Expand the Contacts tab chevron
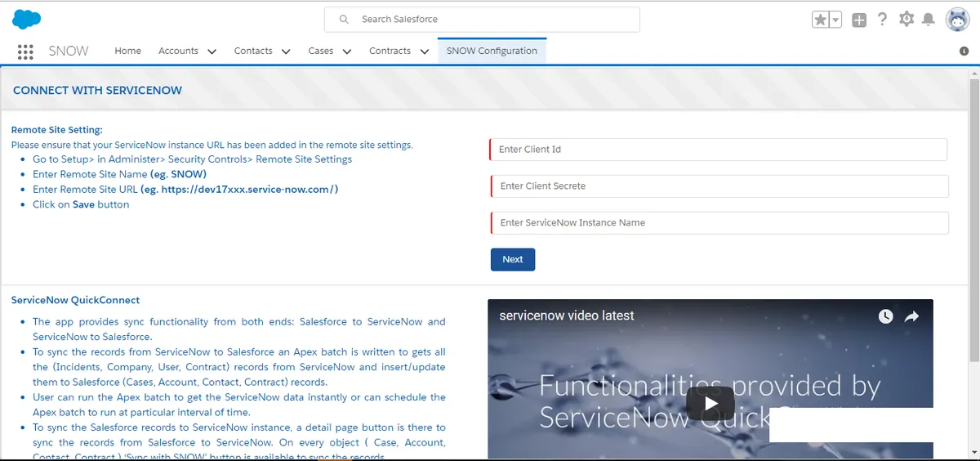980x461 pixels. pos(286,51)
